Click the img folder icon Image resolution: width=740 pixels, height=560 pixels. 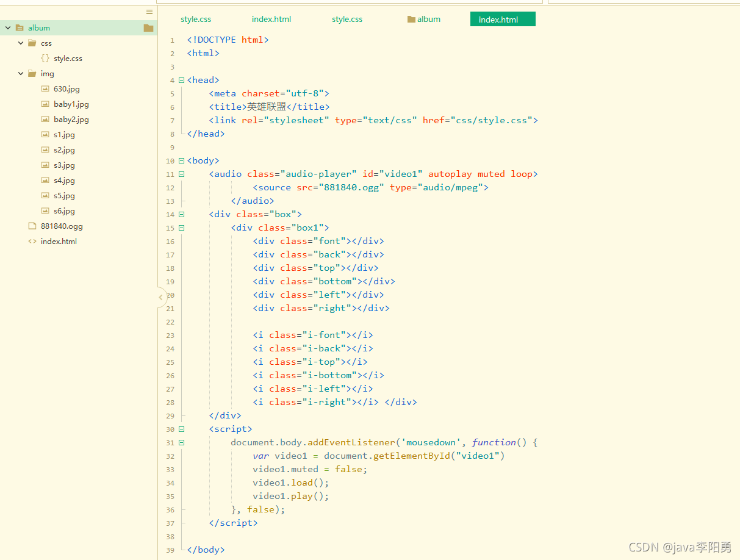coord(32,73)
